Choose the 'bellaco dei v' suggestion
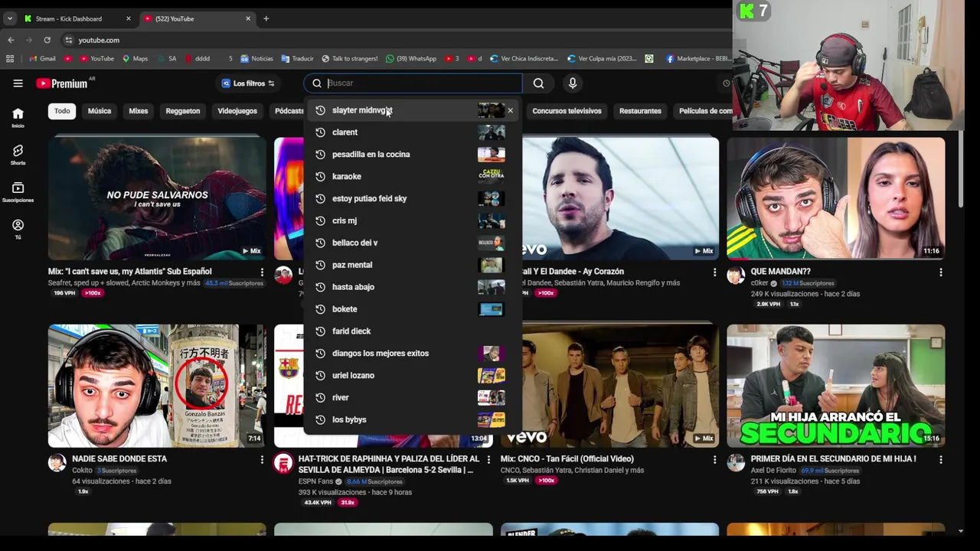Screen dimensions: 980x551 tap(413, 243)
